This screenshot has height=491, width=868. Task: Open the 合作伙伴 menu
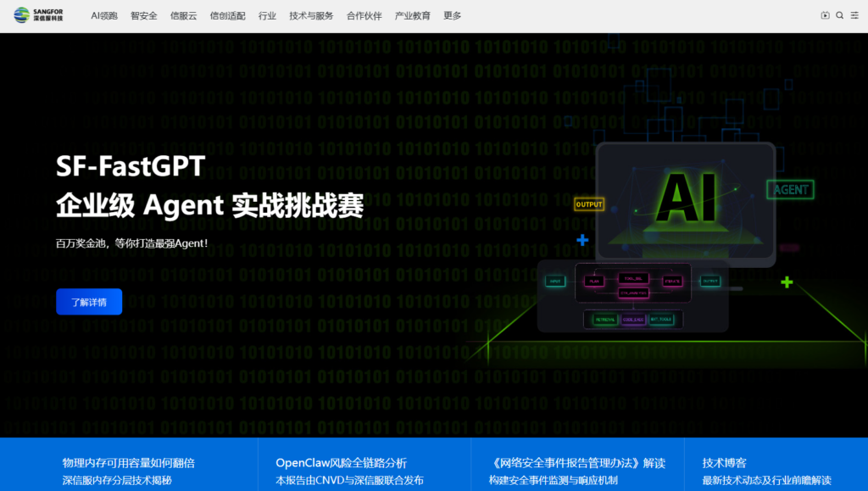(x=364, y=15)
